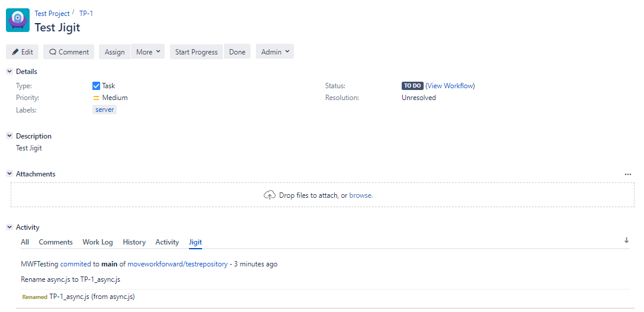Screen dimensions: 644x312
Task: Collapse the Description section
Action: pyautogui.click(x=9, y=136)
